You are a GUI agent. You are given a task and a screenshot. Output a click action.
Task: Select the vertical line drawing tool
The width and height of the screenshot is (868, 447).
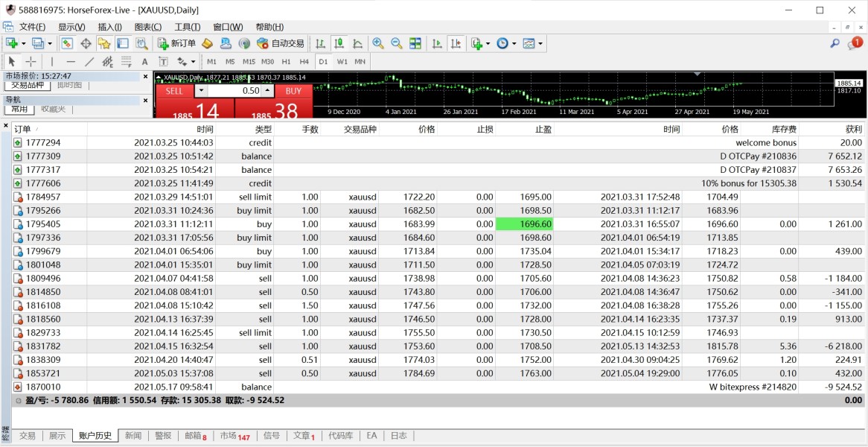pos(52,62)
